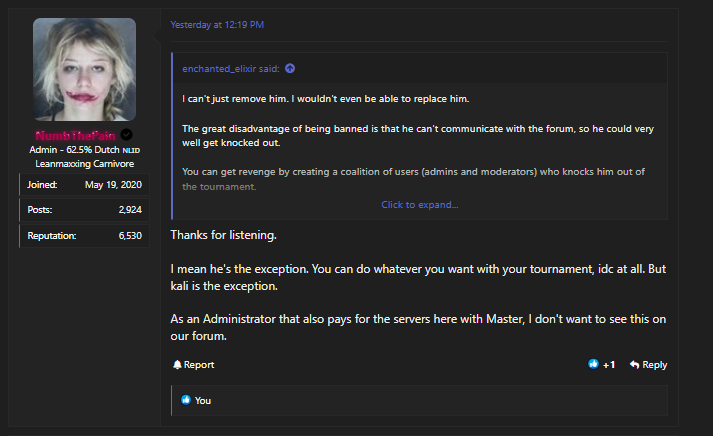Click the +1 reaction count
Image resolution: width=713 pixels, height=436 pixels.
tap(609, 365)
